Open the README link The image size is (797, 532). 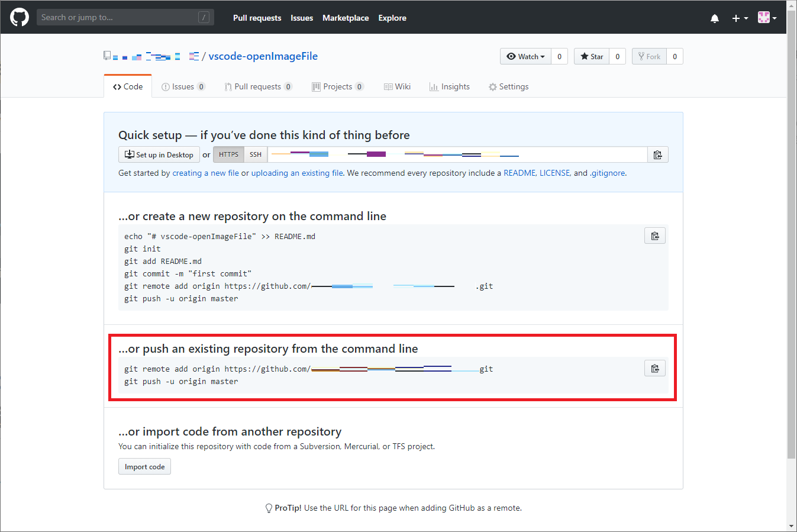[x=519, y=173]
